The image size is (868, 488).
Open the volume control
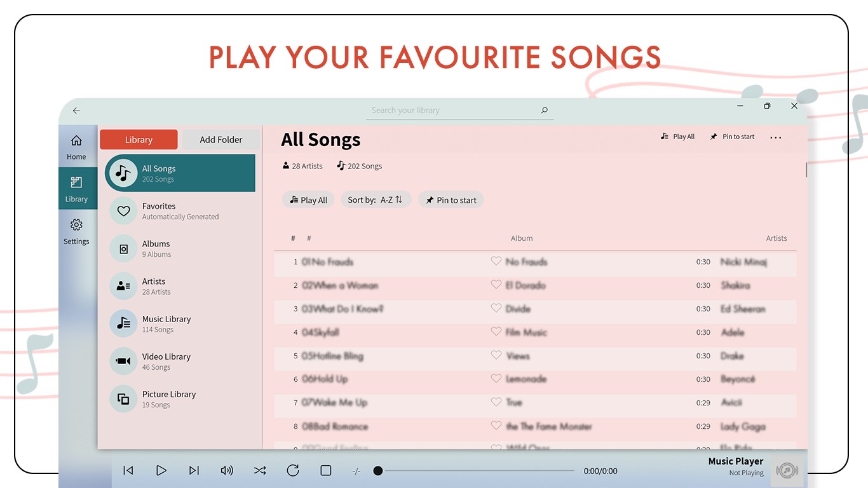click(227, 470)
